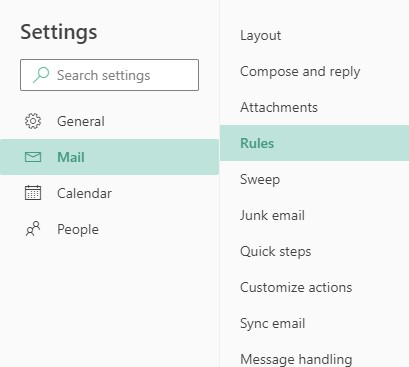The image size is (409, 367).
Task: Click the Calendar grid icon
Action: [x=33, y=193]
